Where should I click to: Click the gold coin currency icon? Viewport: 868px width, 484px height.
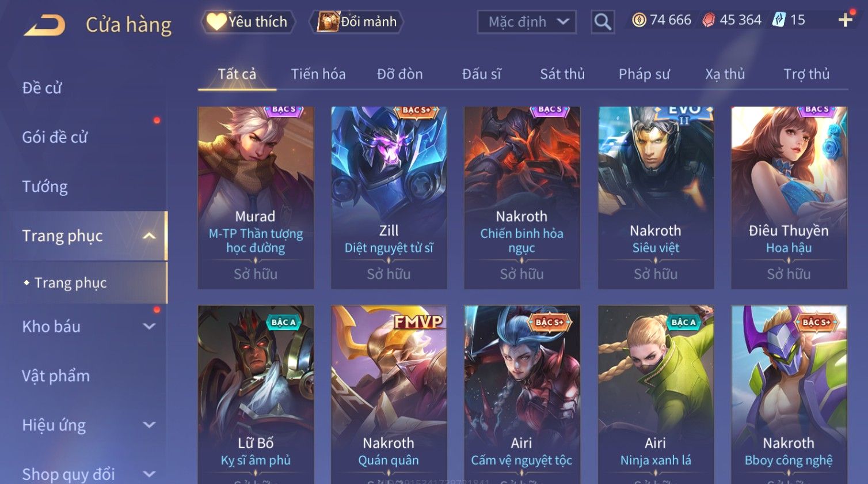pos(639,20)
